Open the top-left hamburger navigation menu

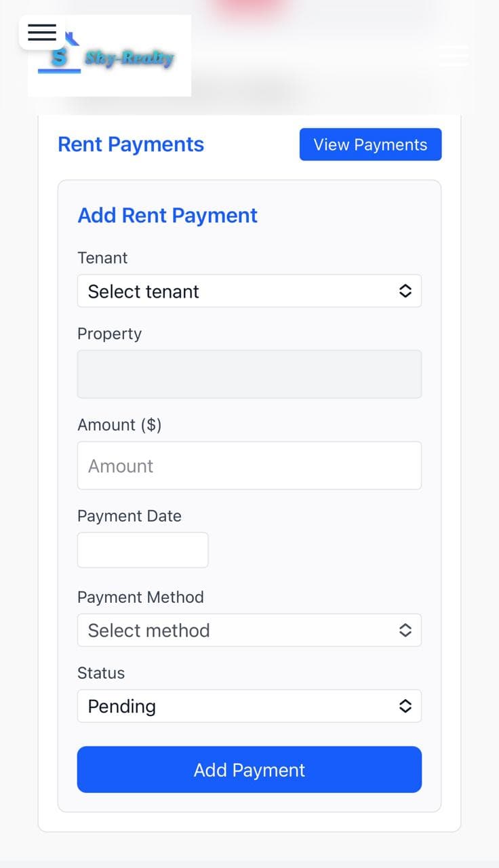[41, 33]
